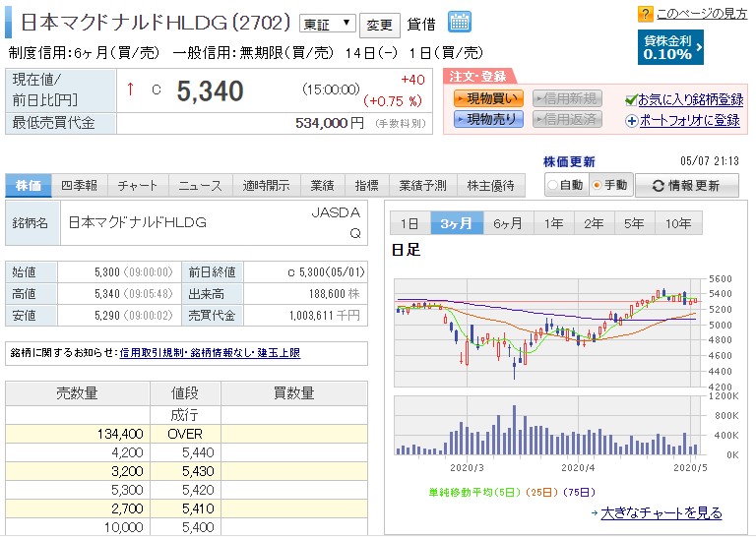Screen dimensions: 756x538
Task: Switch to the 適時開示 tab
Action: pos(266,186)
